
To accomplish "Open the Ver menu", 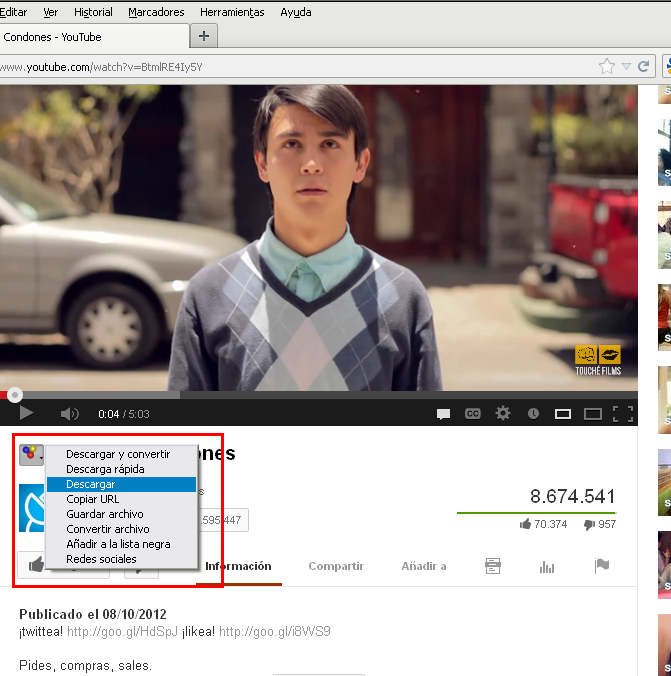I will coord(50,12).
